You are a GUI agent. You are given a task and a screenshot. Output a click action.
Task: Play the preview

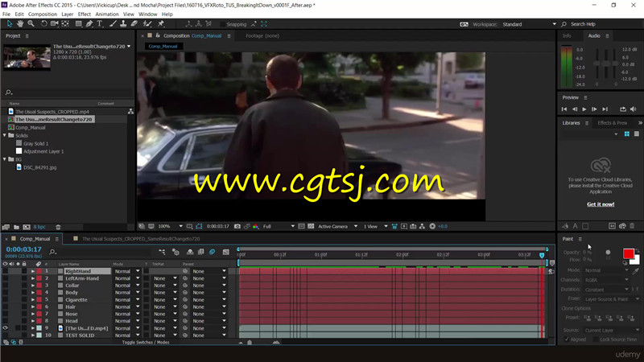pos(584,109)
